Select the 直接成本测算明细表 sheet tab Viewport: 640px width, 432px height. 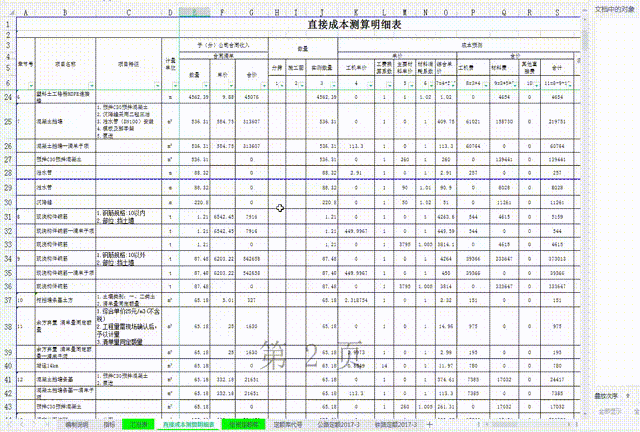[189, 425]
